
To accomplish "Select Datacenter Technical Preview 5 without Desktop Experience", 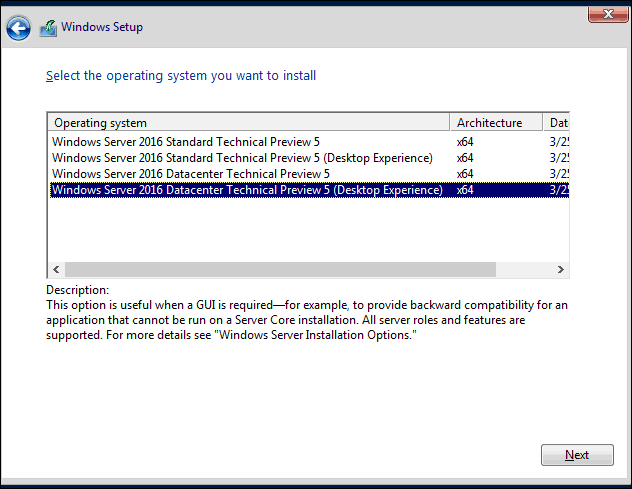I will tap(190, 174).
